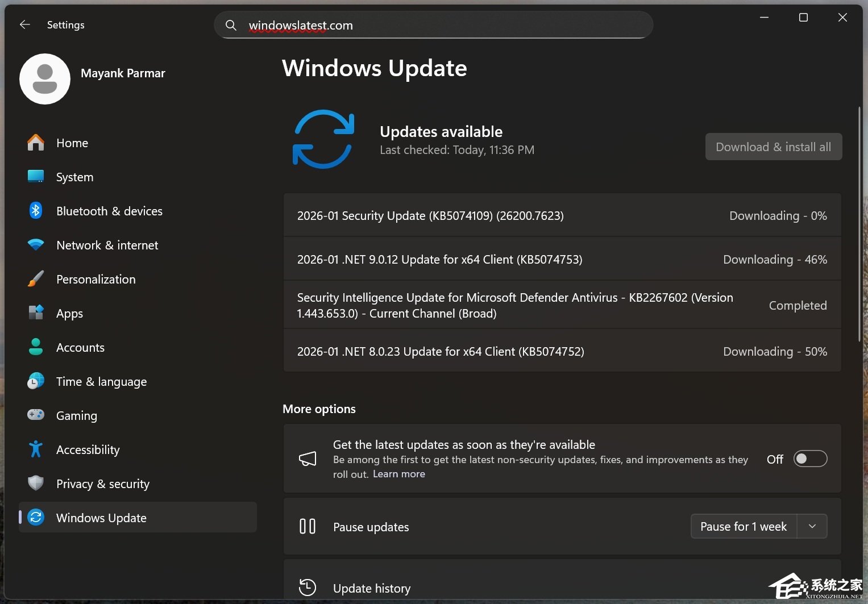
Task: Open the Home settings page
Action: click(138, 143)
